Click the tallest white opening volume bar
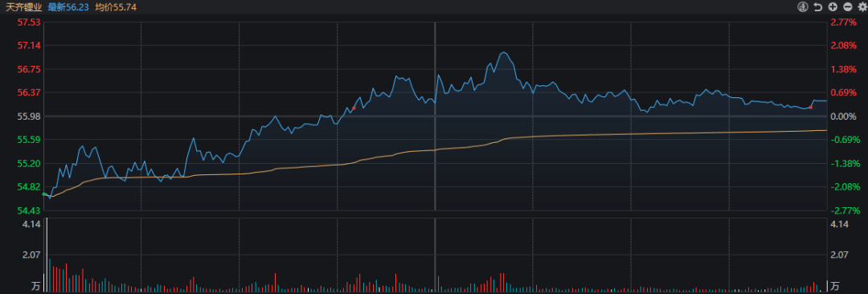The height and width of the screenshot is (294, 868). (47, 255)
